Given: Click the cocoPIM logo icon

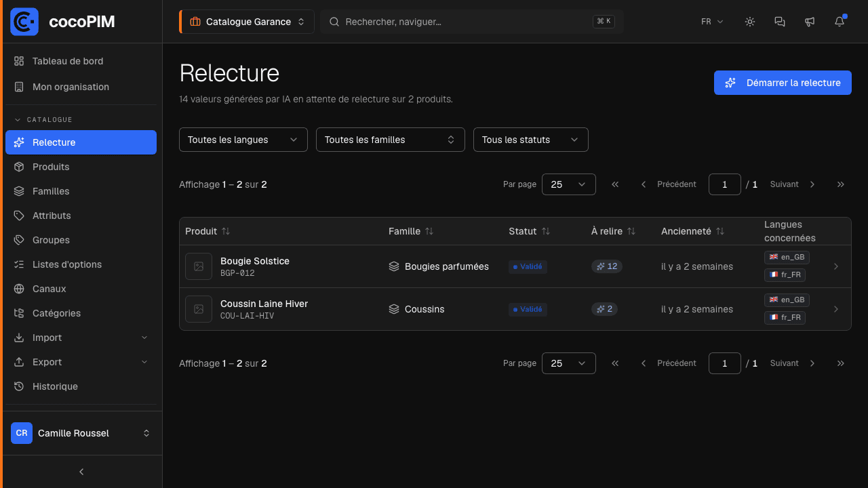Looking at the screenshot, I should [x=24, y=22].
